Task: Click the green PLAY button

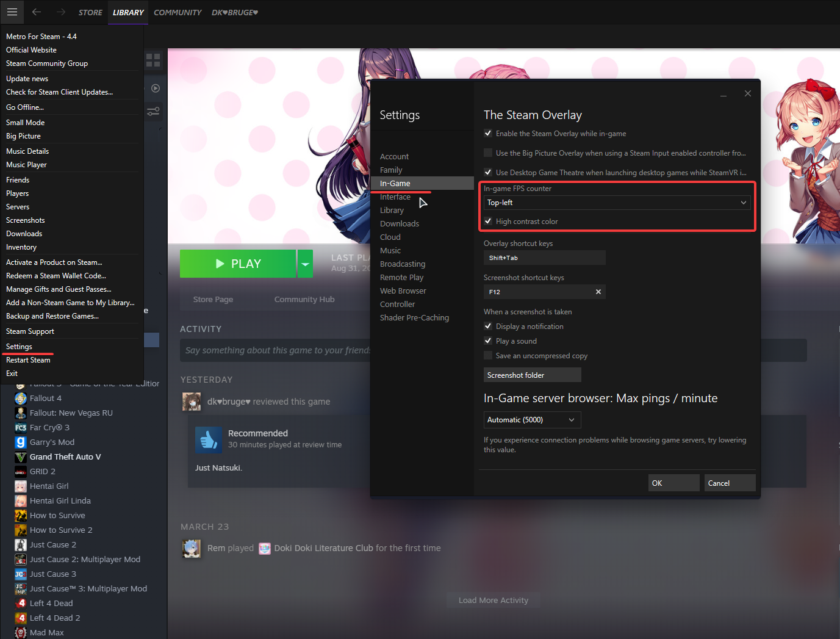Action: coord(238,264)
